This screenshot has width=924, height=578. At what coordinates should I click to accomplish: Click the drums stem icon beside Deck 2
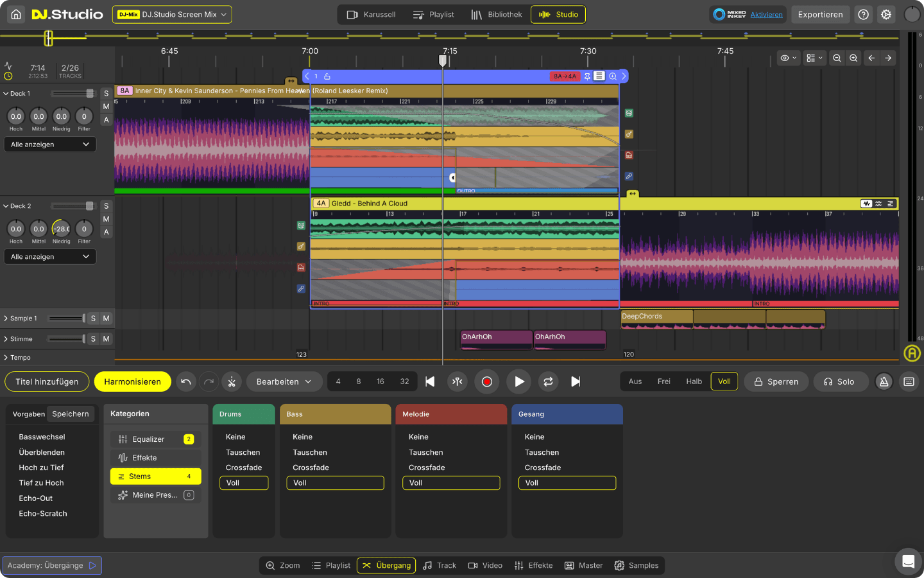(x=301, y=225)
